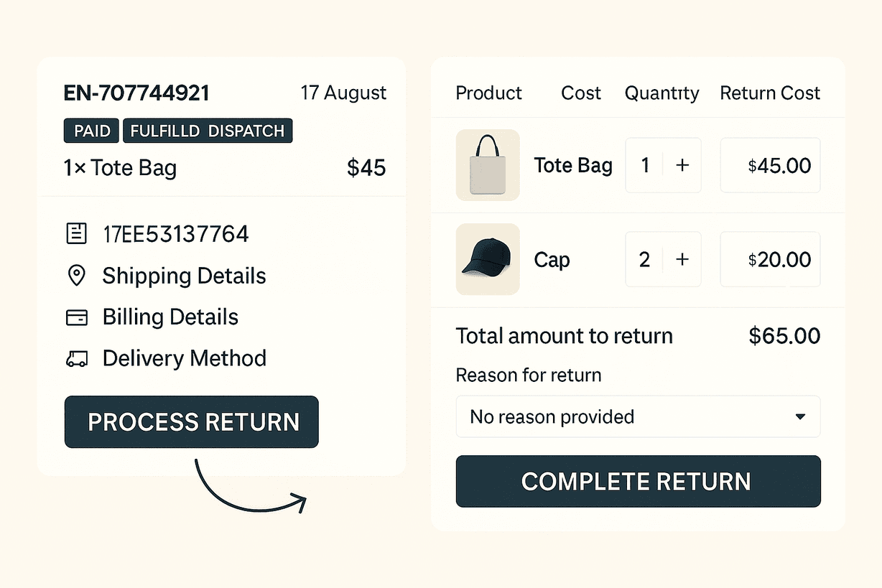Click the Tote Bag quantity value field
The image size is (882, 588).
click(645, 166)
